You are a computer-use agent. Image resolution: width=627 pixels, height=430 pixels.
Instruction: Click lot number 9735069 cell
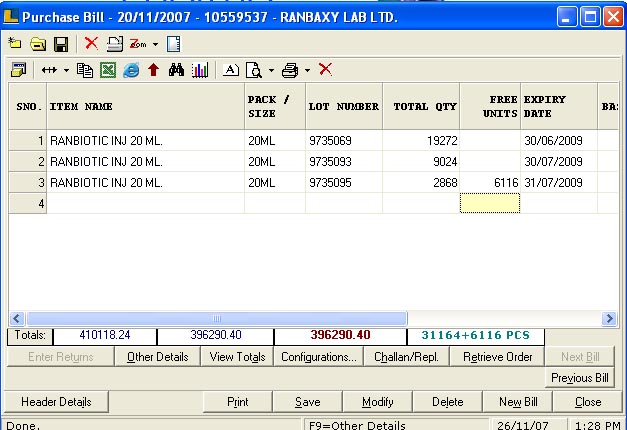click(344, 141)
